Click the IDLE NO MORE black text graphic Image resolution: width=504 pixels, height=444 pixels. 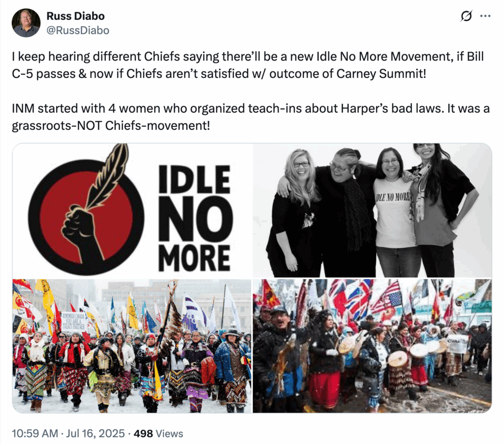pyautogui.click(x=195, y=218)
